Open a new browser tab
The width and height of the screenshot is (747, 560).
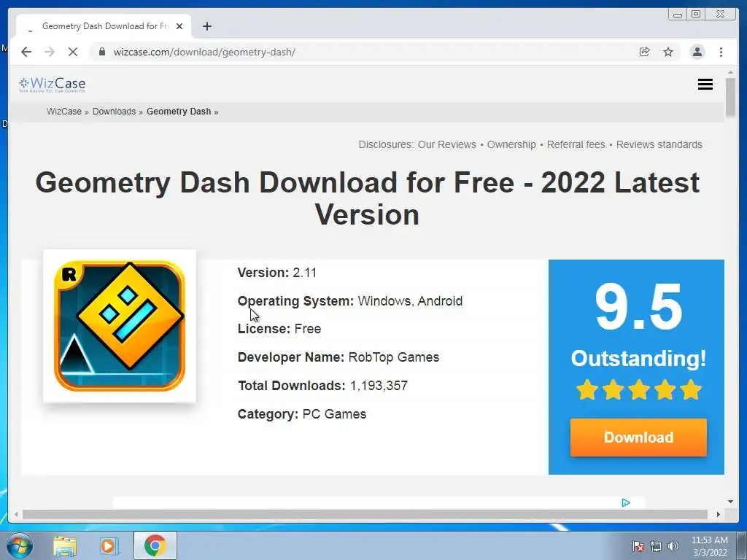coord(206,26)
